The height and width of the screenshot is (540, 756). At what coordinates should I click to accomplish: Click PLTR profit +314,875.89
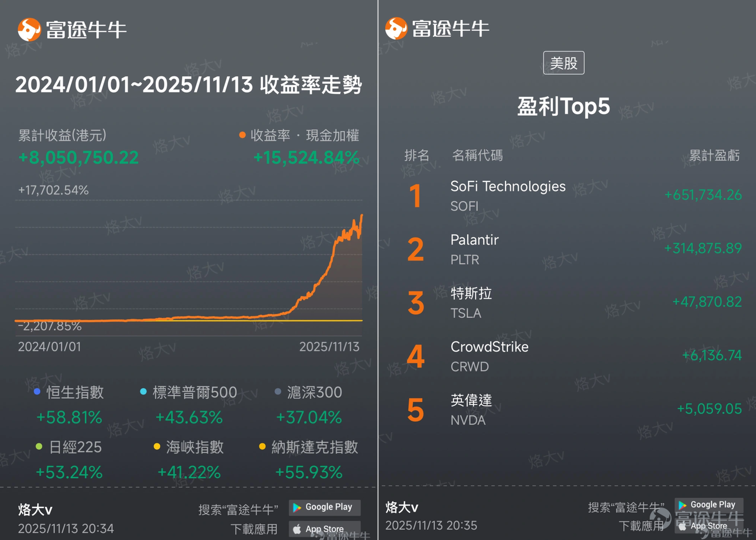[x=703, y=248]
